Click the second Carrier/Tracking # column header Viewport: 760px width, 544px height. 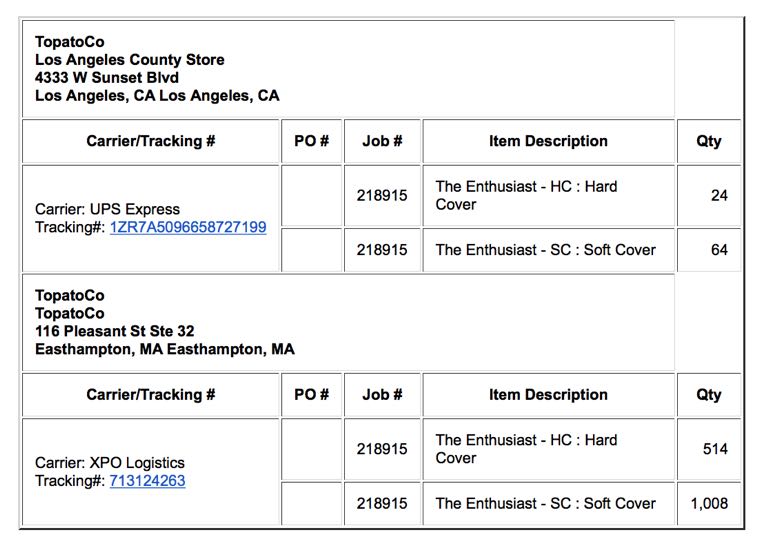(x=151, y=395)
